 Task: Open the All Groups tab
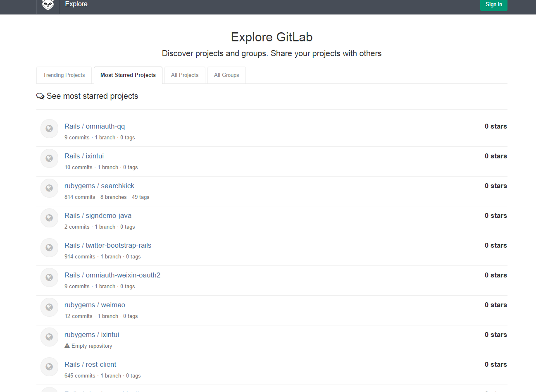click(226, 75)
